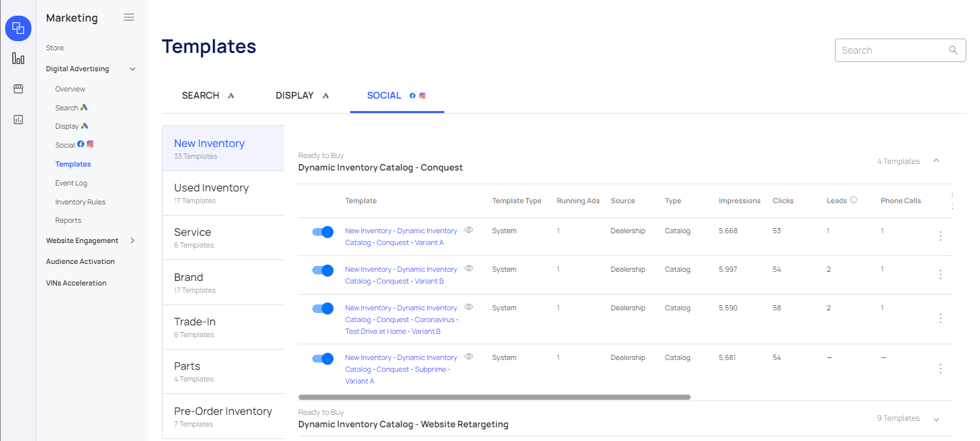Viewport: 980px width, 441px height.
Task: Expand the Website Engagement menu
Action: (133, 240)
